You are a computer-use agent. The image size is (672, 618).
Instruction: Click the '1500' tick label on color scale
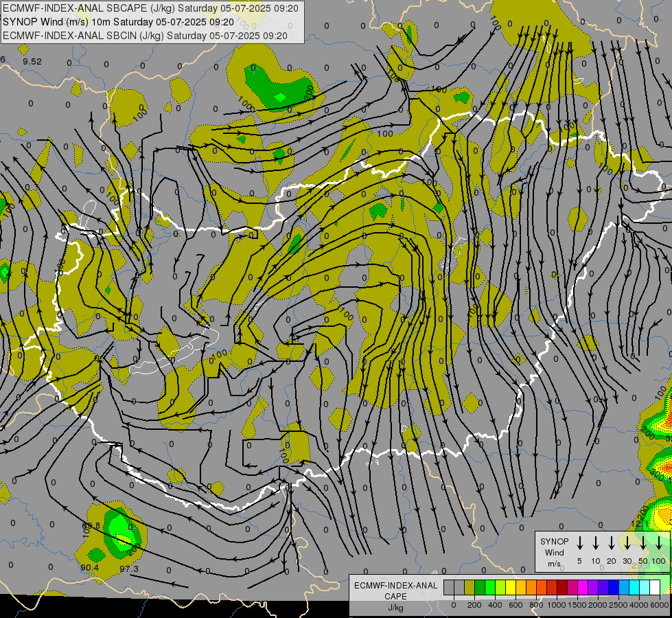(577, 605)
